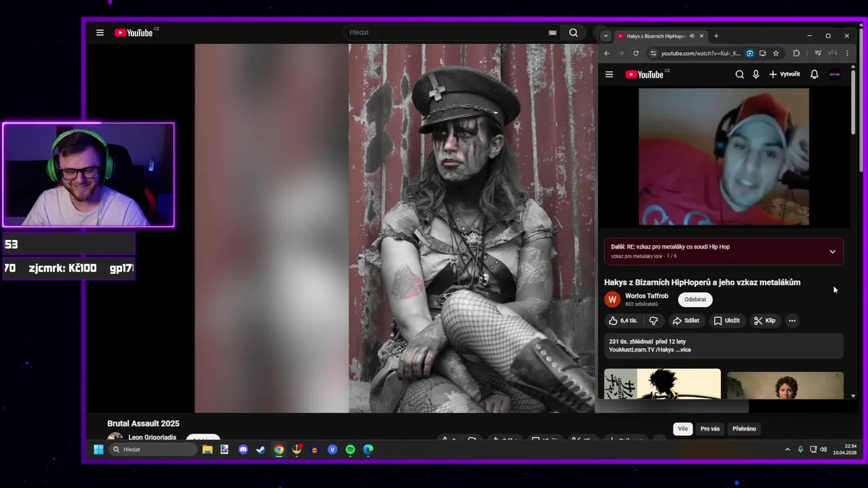Viewport: 868px width, 488px height.
Task: Open the volume icon in system tray
Action: point(823,449)
